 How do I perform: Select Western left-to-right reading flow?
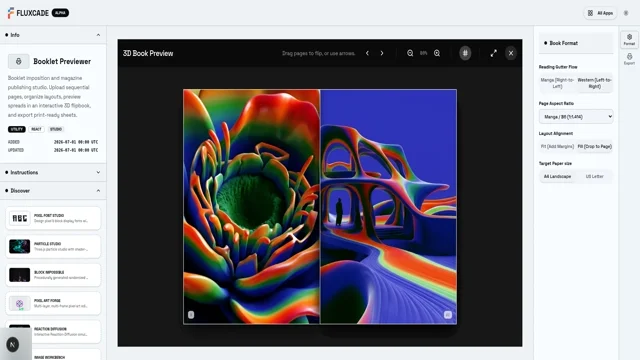pos(594,83)
